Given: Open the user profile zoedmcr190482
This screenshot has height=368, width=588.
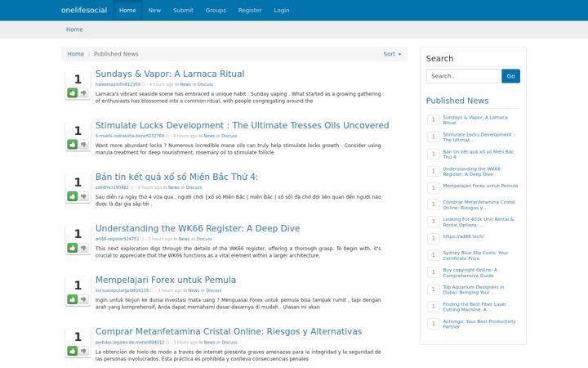Looking at the screenshot, I should [x=112, y=187].
